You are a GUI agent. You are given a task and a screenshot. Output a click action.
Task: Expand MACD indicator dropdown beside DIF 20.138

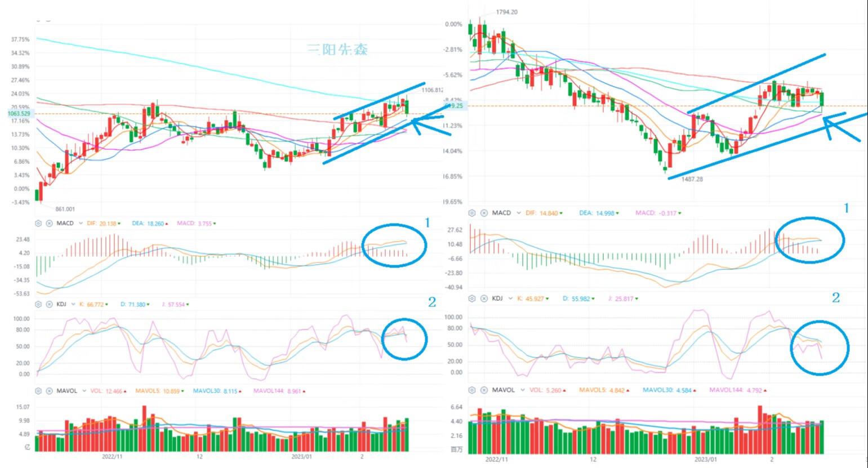point(81,224)
